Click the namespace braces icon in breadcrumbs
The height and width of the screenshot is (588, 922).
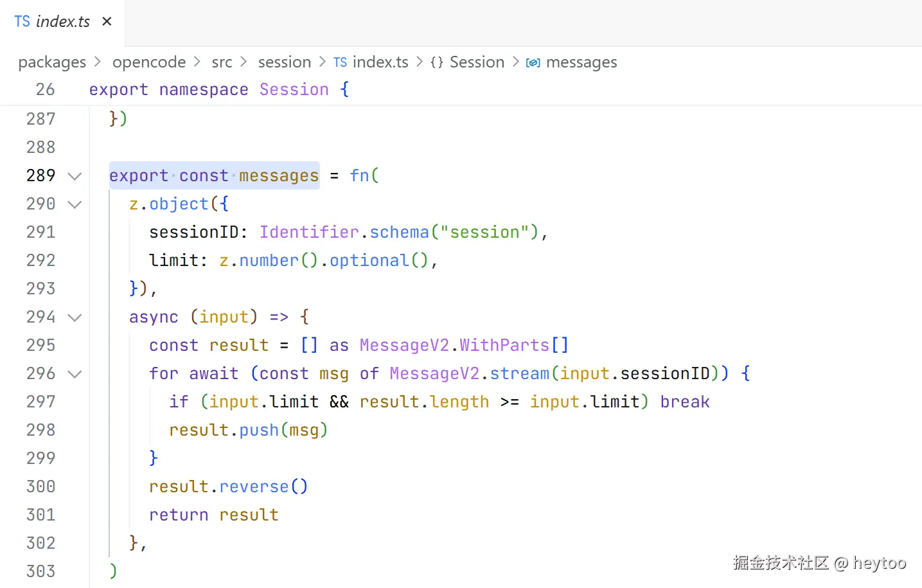coord(437,62)
